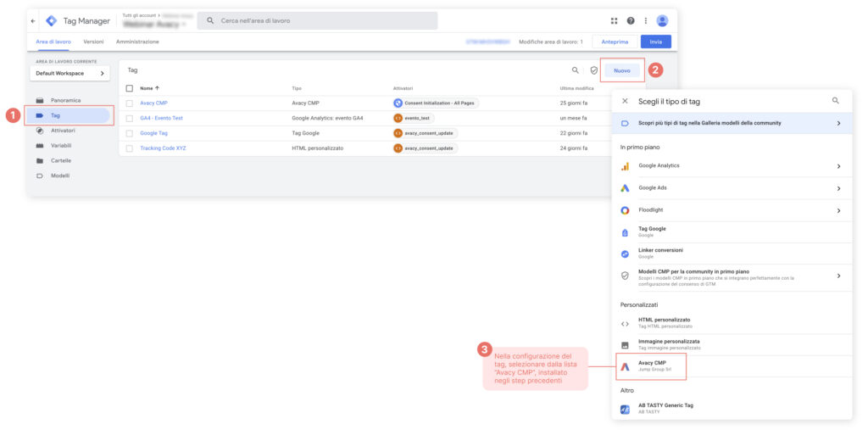Click the Consent Initialization trigger icon

click(x=398, y=103)
